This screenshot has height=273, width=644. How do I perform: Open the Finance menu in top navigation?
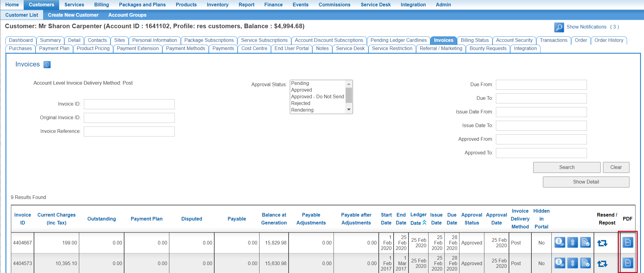click(273, 5)
